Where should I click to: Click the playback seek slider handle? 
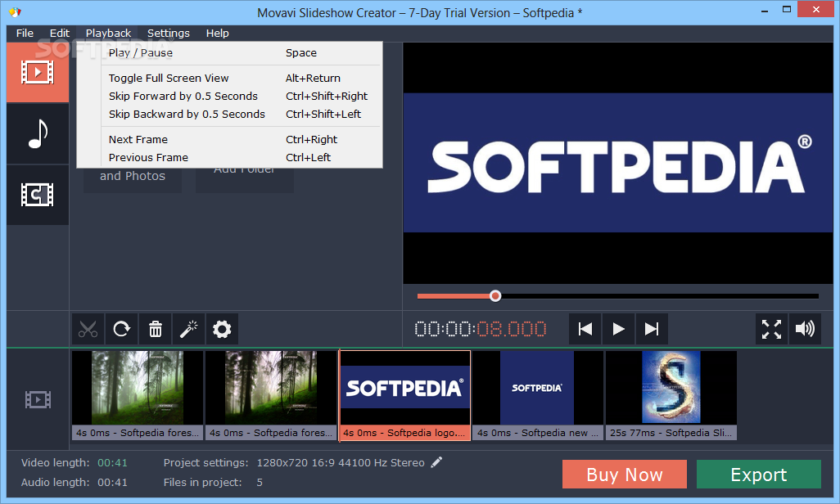495,296
